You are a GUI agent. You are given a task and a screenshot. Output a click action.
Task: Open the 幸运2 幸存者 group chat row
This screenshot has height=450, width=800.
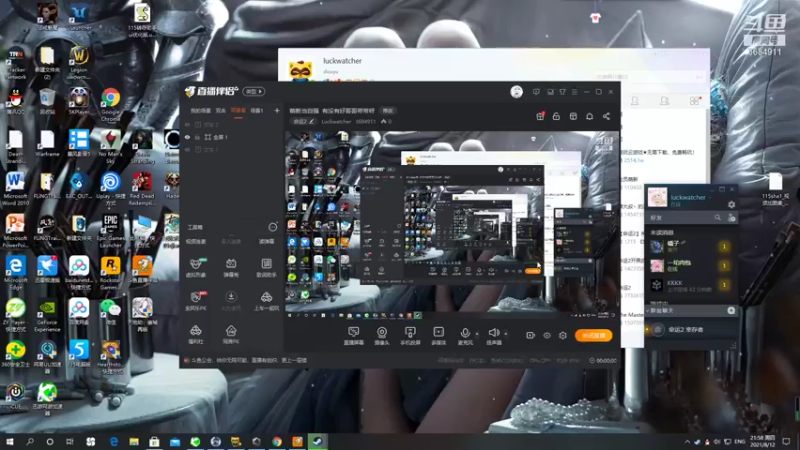click(x=691, y=330)
